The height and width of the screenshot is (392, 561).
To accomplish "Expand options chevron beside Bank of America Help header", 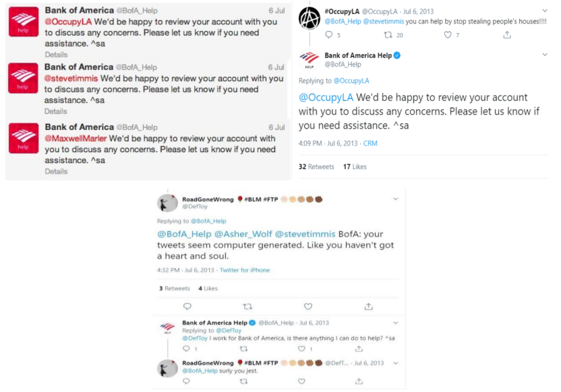I will click(545, 55).
